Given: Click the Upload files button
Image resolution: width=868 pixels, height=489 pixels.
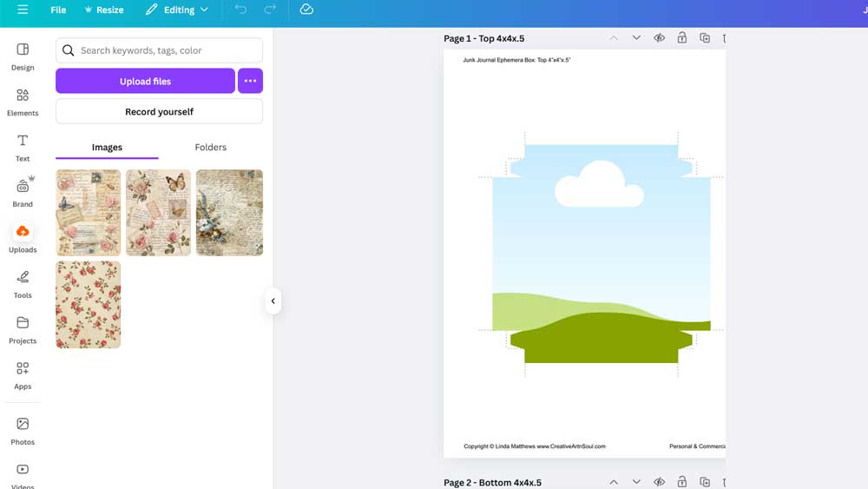Looking at the screenshot, I should (145, 81).
